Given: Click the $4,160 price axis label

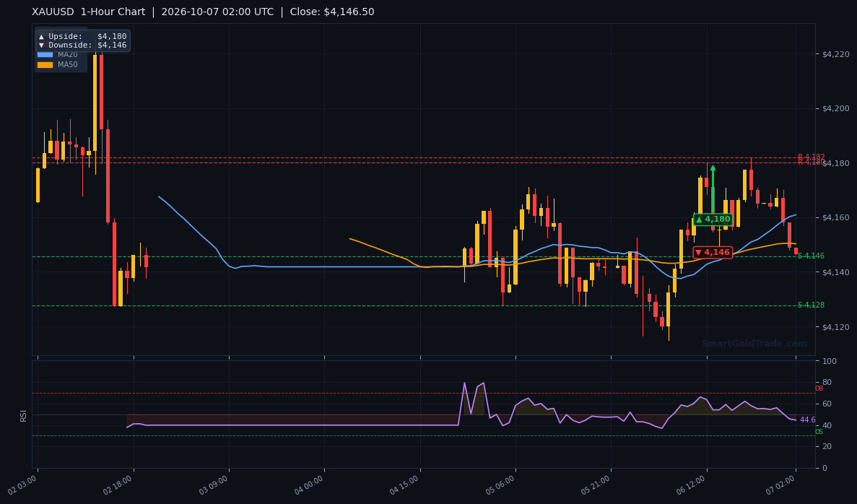Looking at the screenshot, I should tap(835, 217).
